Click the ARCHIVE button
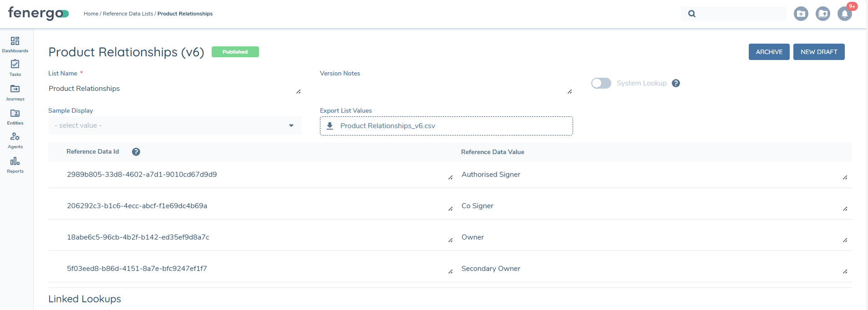 coord(769,52)
